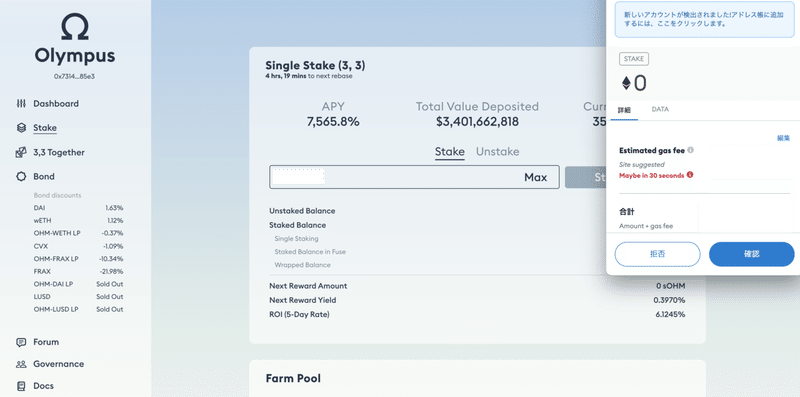Select the Stake tab above the input
800x397 pixels.
(449, 152)
